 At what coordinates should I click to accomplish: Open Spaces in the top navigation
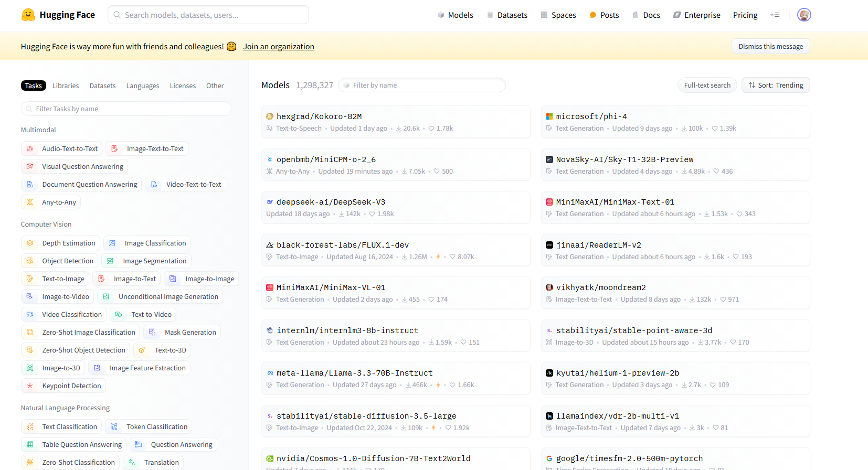tap(558, 15)
